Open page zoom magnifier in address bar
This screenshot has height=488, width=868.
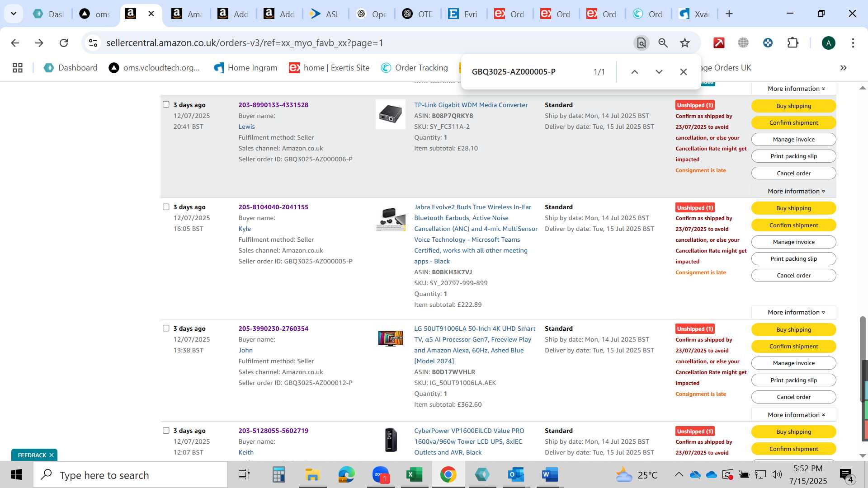(x=663, y=43)
